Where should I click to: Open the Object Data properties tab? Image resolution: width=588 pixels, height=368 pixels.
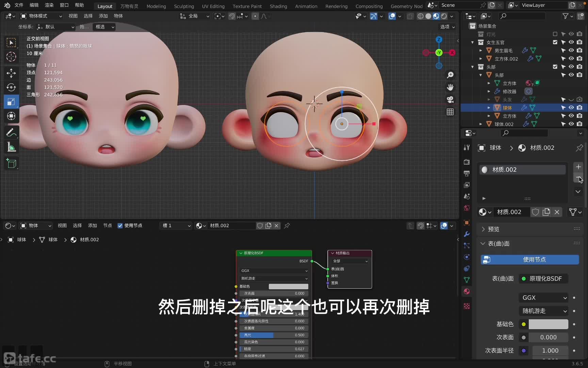click(x=467, y=280)
